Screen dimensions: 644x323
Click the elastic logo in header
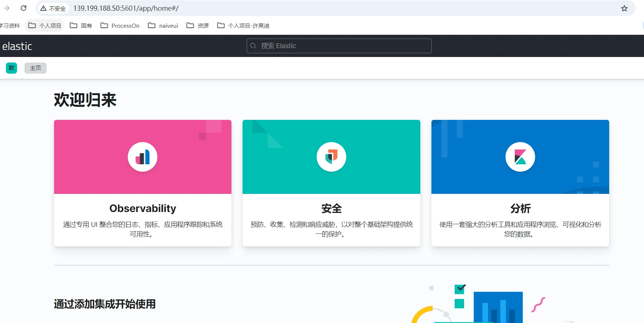(17, 46)
